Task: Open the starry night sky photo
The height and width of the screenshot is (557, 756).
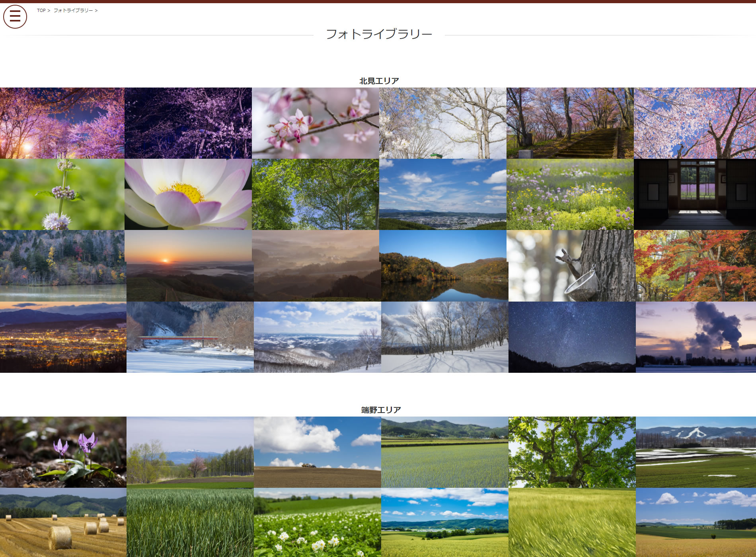Action: click(572, 337)
